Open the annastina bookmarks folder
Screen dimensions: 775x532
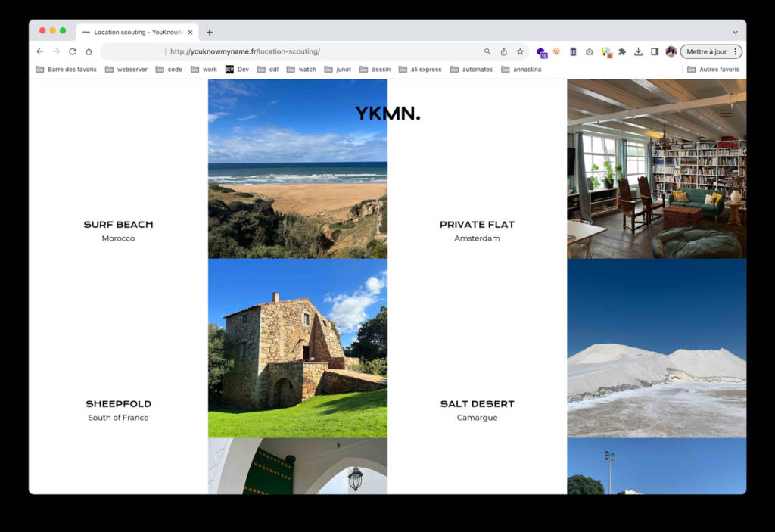[521, 69]
